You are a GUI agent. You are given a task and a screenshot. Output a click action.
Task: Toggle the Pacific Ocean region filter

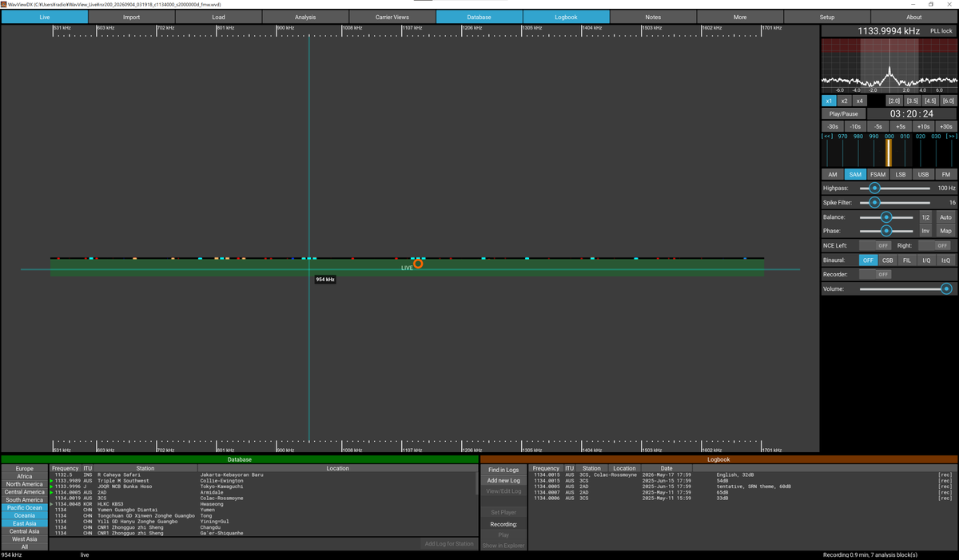tap(25, 508)
